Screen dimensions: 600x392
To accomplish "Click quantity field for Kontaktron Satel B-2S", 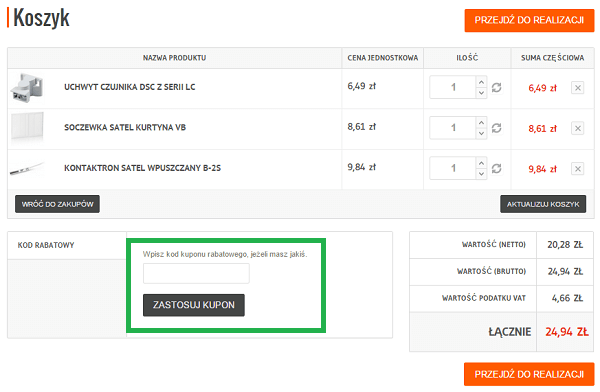I will pos(453,168).
